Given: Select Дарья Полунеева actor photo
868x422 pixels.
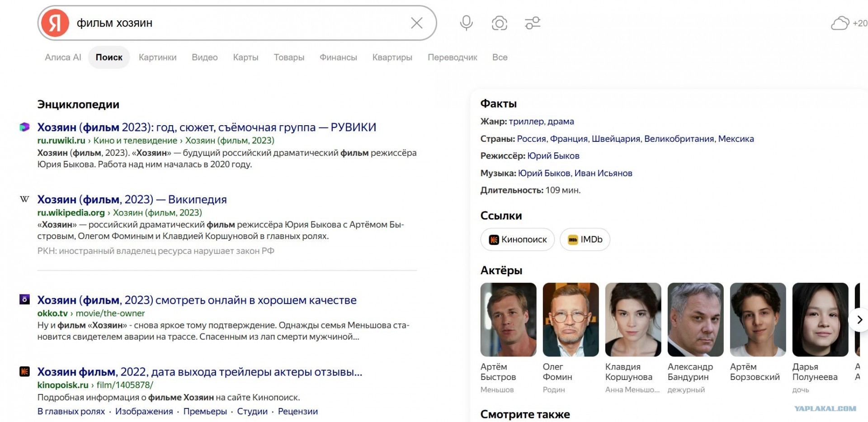Looking at the screenshot, I should coord(821,319).
